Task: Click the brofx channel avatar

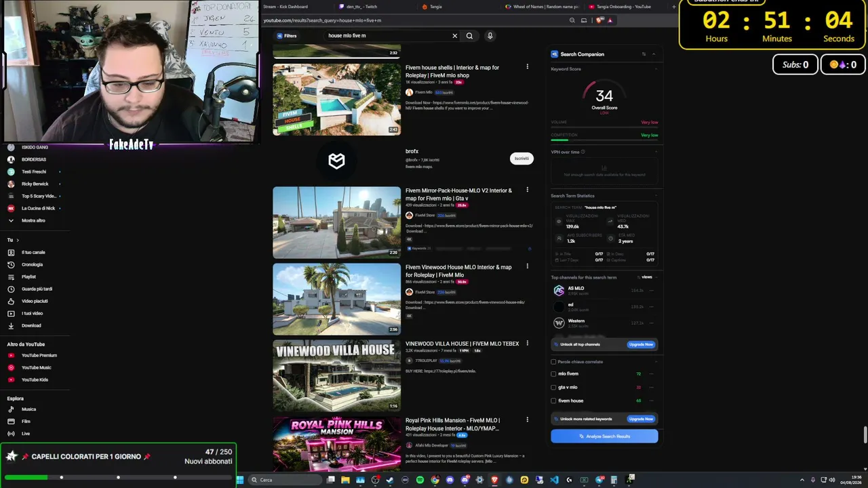Action: [x=336, y=160]
